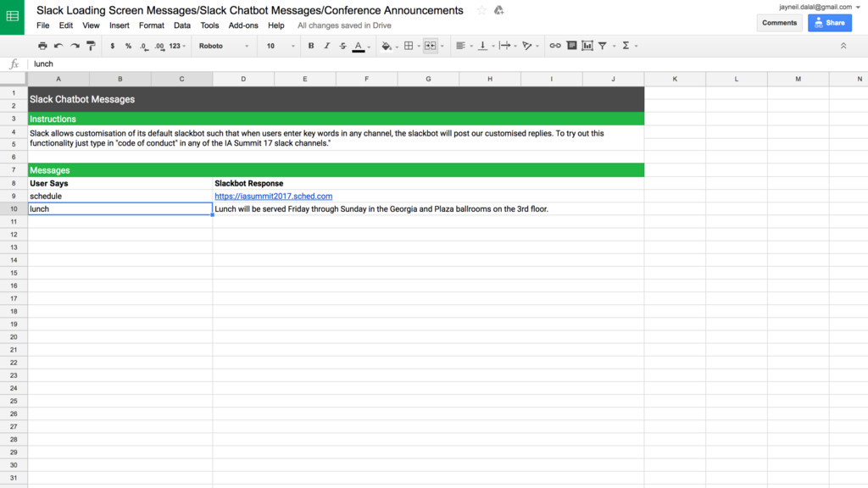Viewport: 868px width, 488px height.
Task: Collapse the menus with chevron icon
Action: 843,46
